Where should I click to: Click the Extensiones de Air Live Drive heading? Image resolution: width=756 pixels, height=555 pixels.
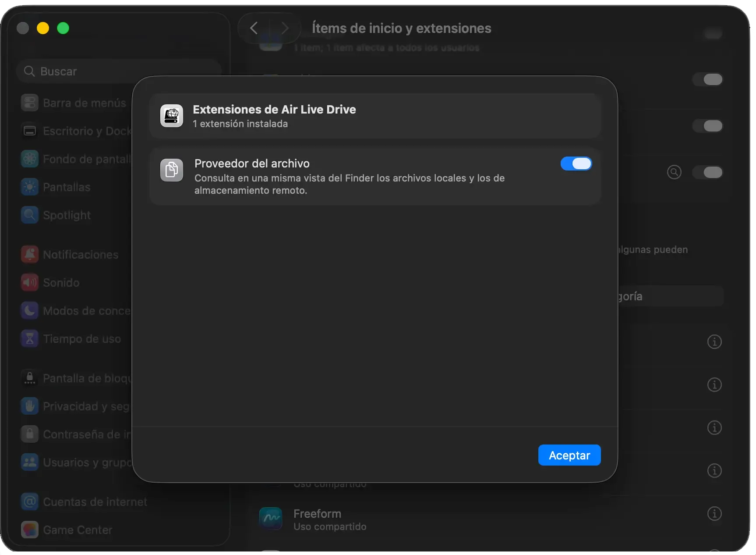pos(274,109)
